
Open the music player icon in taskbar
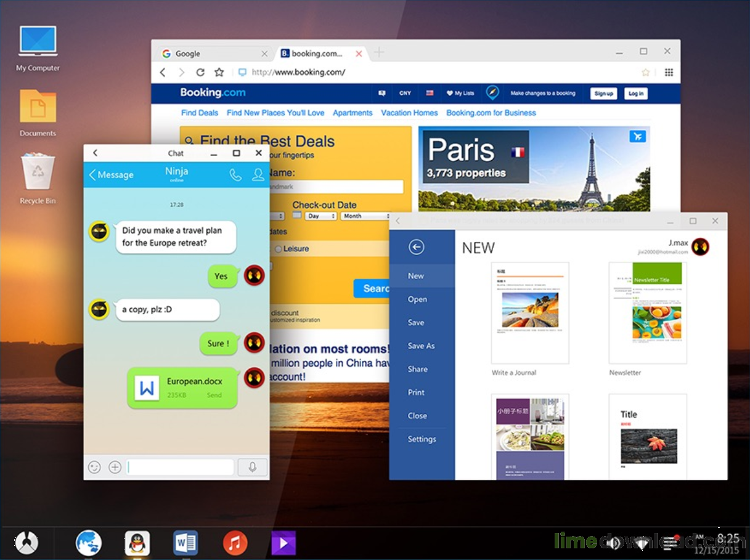pyautogui.click(x=235, y=543)
